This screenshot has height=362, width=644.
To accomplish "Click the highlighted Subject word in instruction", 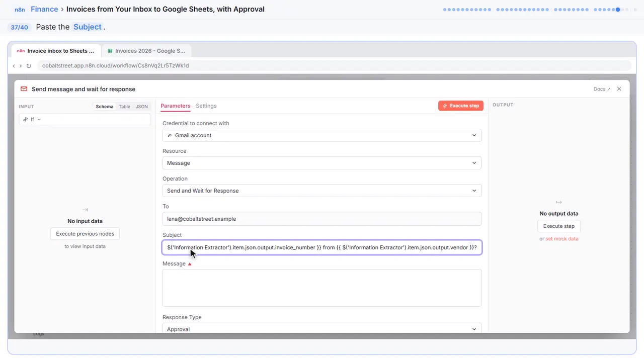I will [x=88, y=27].
